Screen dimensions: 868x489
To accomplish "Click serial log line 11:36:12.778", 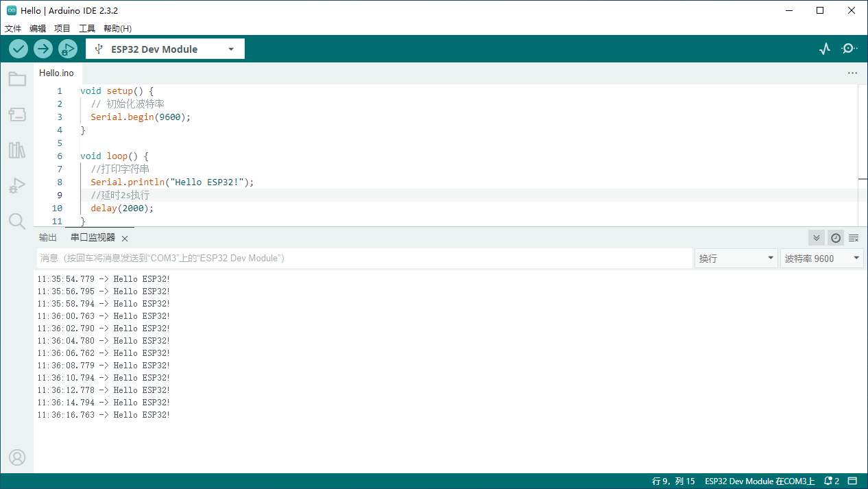I will (x=104, y=390).
